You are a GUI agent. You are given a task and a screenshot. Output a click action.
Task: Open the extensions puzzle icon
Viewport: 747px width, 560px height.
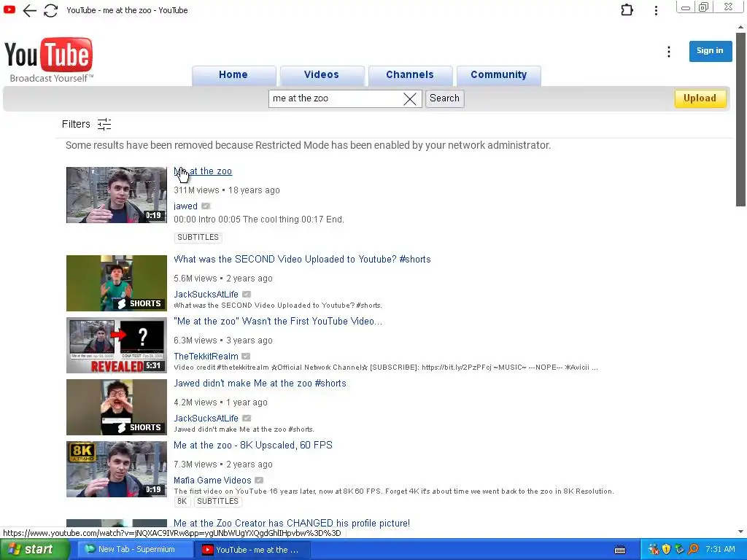point(627,10)
